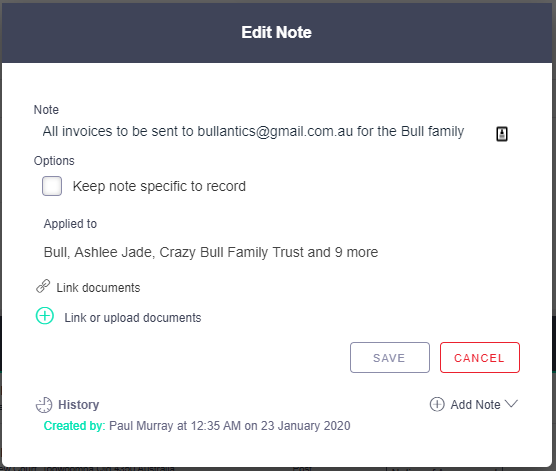Click the 'Link or upload documents' link
Image resolution: width=556 pixels, height=471 pixels.
[133, 318]
